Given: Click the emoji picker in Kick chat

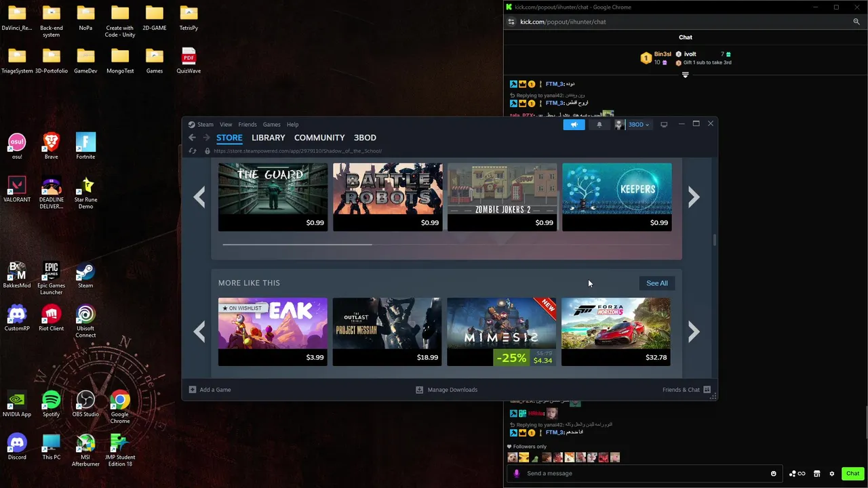Looking at the screenshot, I should [773, 474].
